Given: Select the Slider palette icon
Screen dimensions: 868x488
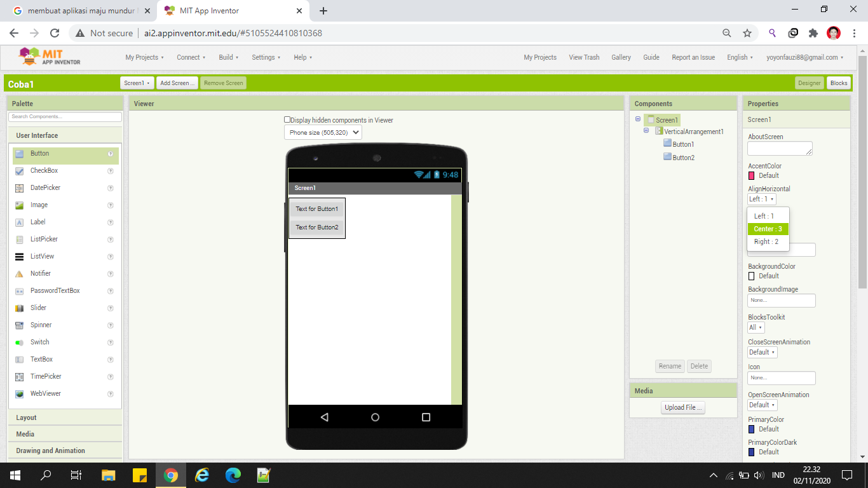Looking at the screenshot, I should click(20, 308).
